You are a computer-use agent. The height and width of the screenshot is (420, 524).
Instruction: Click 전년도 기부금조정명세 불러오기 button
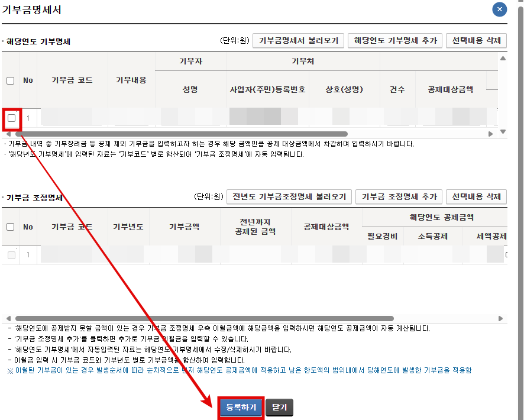click(289, 197)
